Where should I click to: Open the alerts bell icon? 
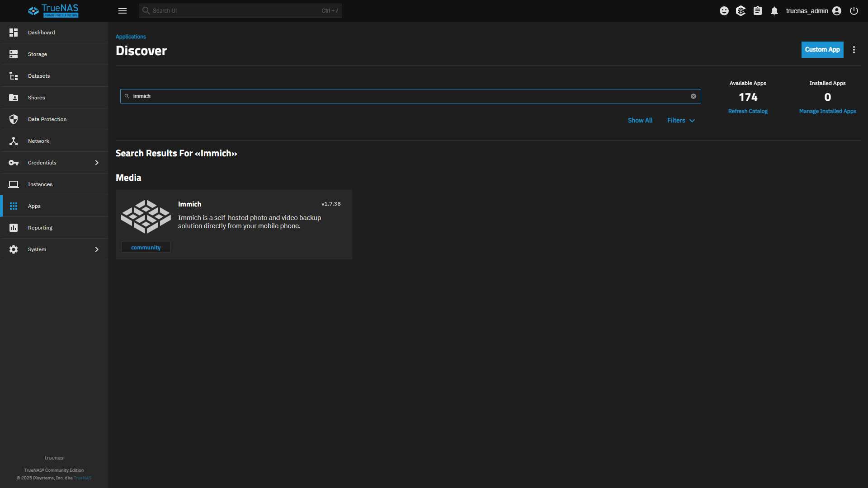click(x=774, y=11)
